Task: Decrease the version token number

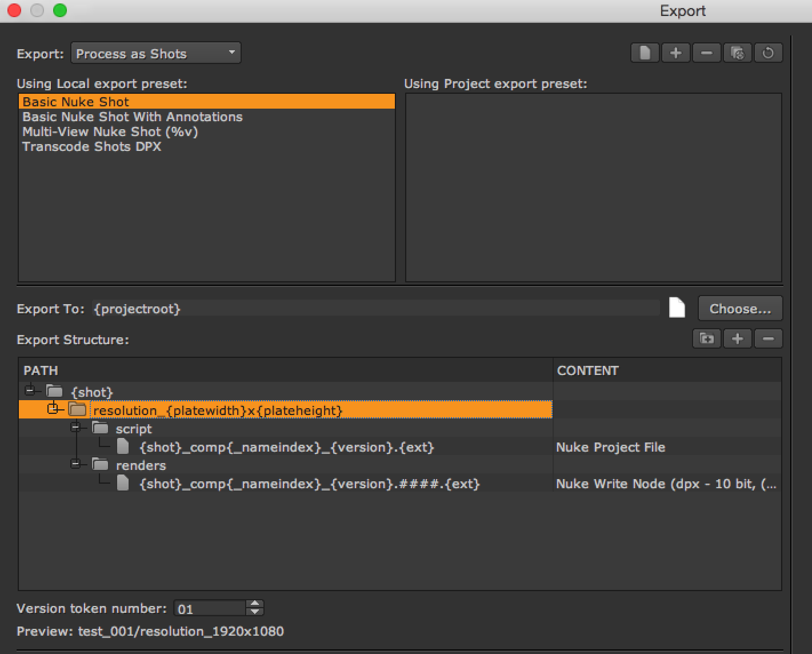Action: coord(255,612)
